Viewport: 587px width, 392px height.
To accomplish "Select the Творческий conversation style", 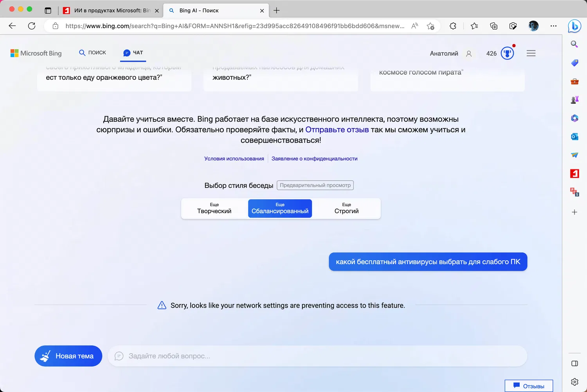I will coord(214,209).
